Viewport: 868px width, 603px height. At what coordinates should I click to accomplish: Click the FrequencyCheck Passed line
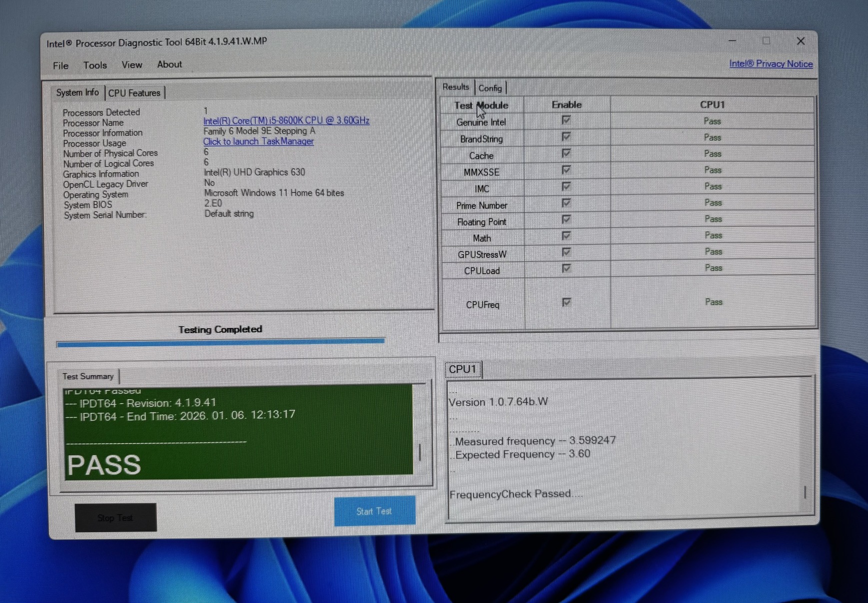click(516, 494)
